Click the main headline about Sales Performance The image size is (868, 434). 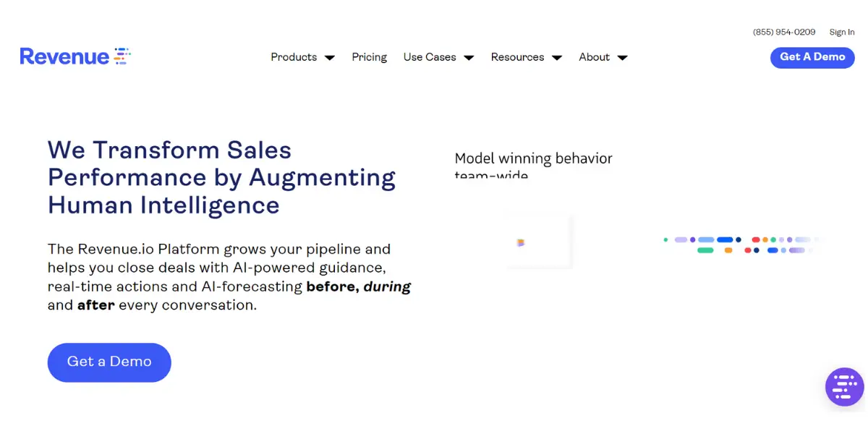point(221,177)
